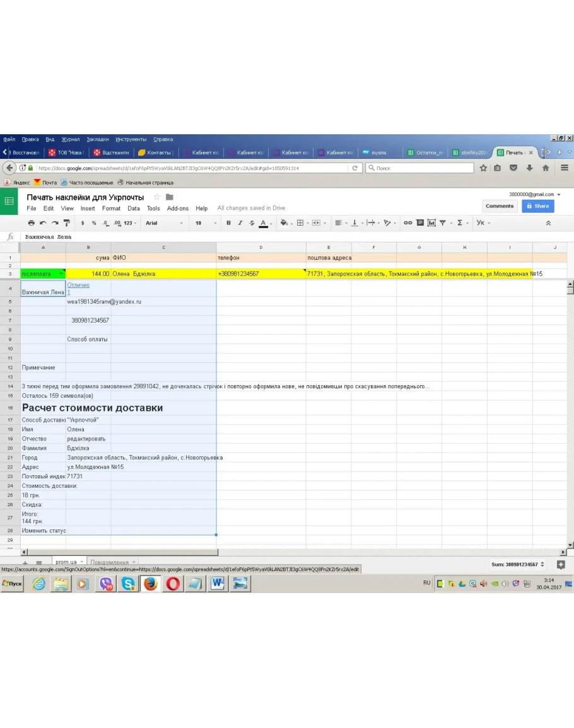
Task: Toggle italic formatting
Action: click(x=240, y=223)
